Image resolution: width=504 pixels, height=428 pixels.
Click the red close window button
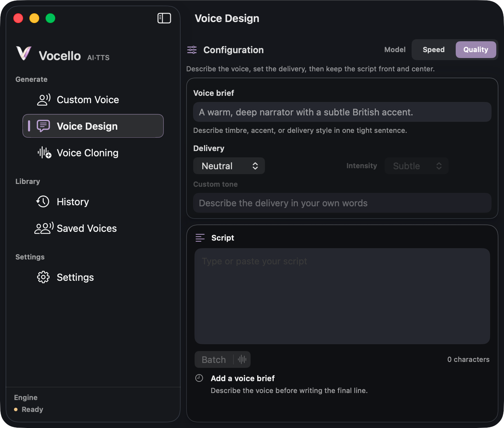click(18, 18)
